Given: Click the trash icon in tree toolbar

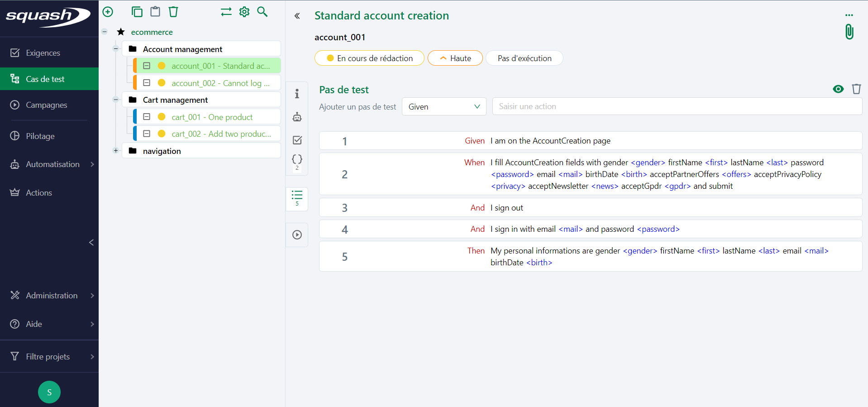Looking at the screenshot, I should pos(173,12).
